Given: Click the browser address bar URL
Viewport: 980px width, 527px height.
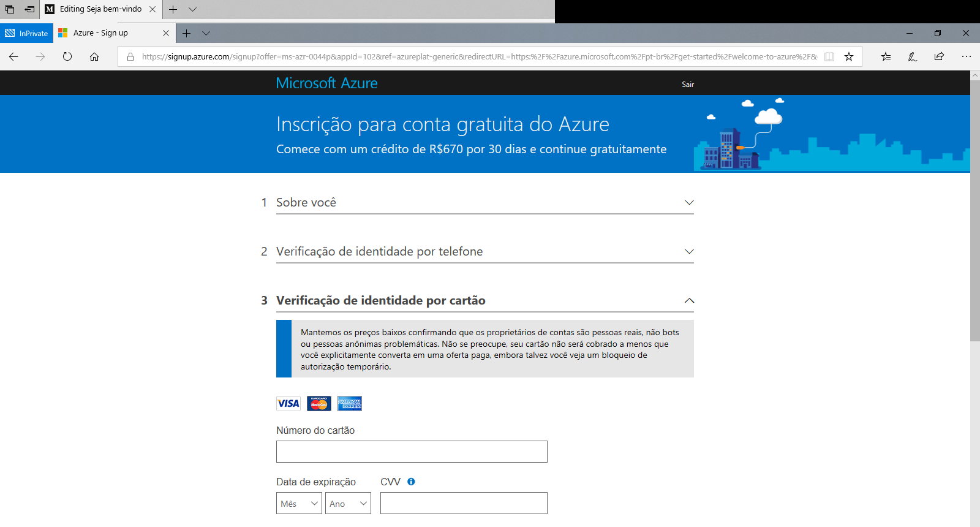Looking at the screenshot, I should pyautogui.click(x=479, y=56).
